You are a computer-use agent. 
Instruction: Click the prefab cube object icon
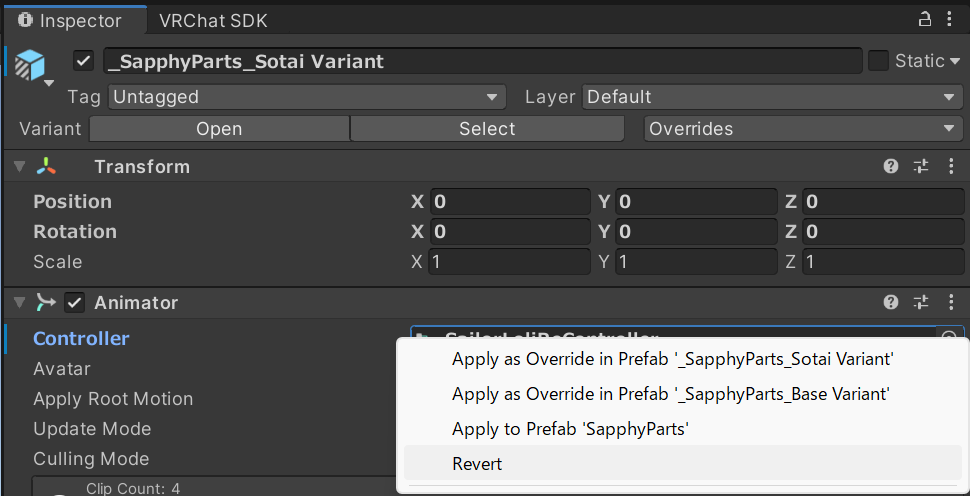click(x=29, y=65)
